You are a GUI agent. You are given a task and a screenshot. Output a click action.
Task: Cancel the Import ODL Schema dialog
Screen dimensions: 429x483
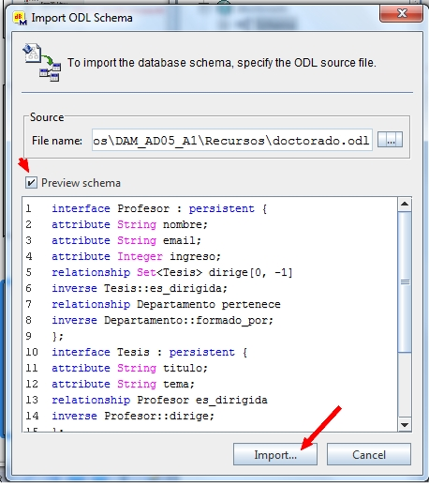point(369,454)
